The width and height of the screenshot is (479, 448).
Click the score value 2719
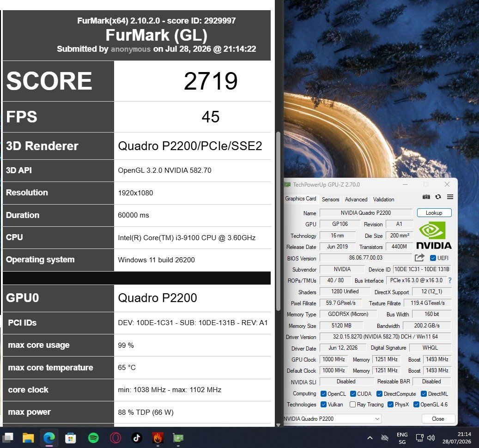pos(211,81)
